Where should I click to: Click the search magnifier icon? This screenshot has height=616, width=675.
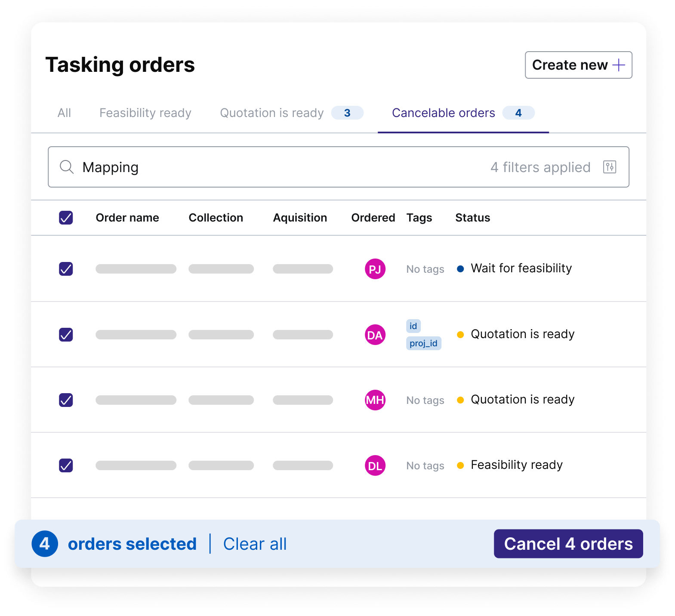67,167
